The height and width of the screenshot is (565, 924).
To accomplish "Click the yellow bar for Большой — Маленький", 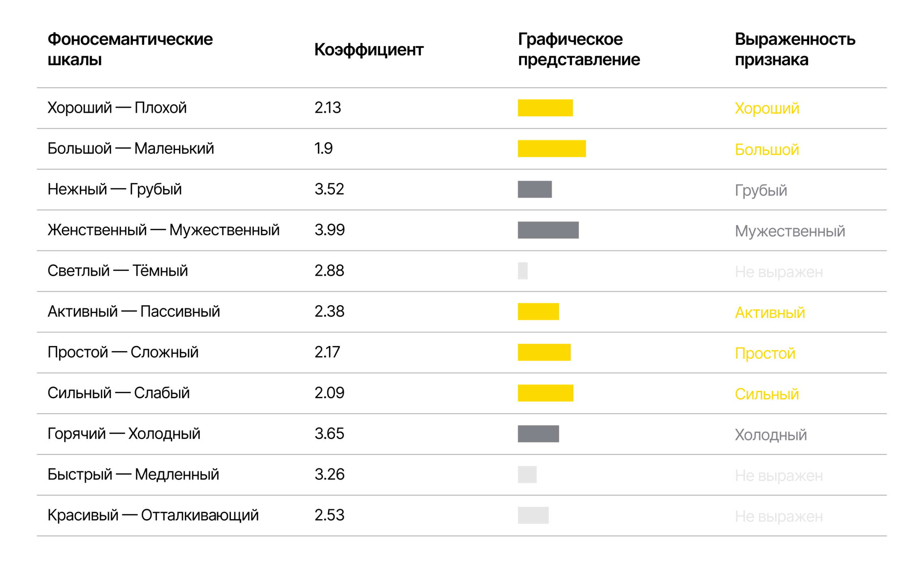I will 552,149.
